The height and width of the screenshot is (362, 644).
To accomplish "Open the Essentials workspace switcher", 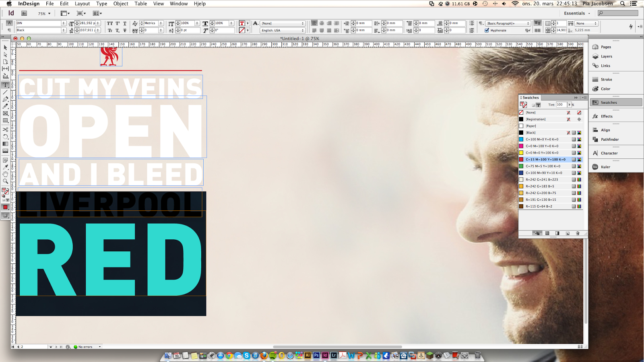I will [x=577, y=13].
